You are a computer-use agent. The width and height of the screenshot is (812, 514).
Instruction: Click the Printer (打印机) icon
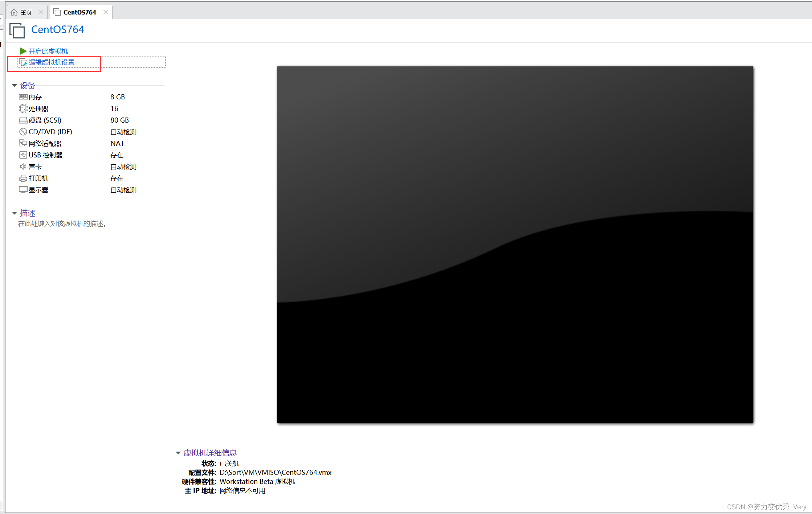point(23,178)
